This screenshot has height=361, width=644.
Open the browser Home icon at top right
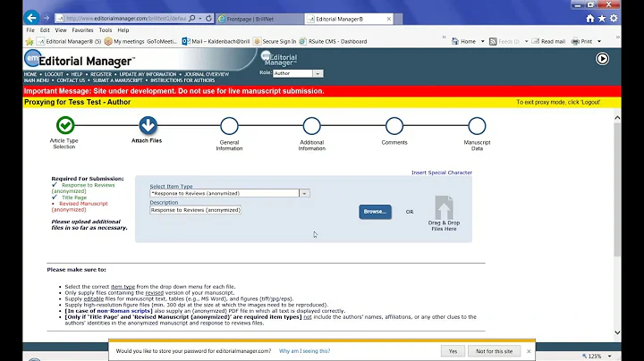tap(590, 19)
